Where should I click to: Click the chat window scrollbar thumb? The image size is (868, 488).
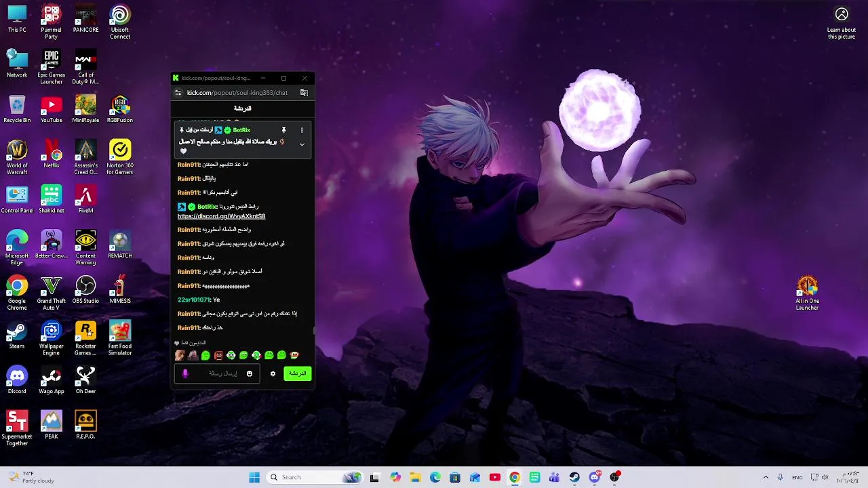[313, 330]
